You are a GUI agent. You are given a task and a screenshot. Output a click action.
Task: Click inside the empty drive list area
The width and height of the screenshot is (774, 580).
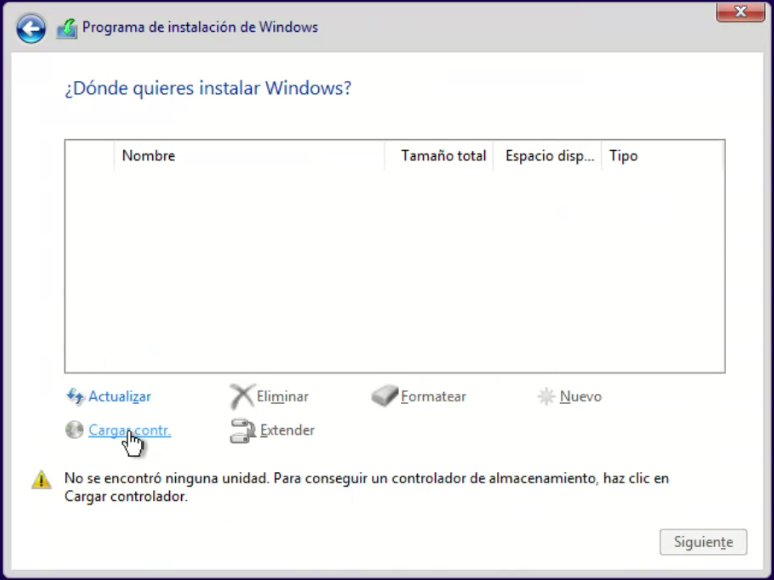pyautogui.click(x=394, y=270)
